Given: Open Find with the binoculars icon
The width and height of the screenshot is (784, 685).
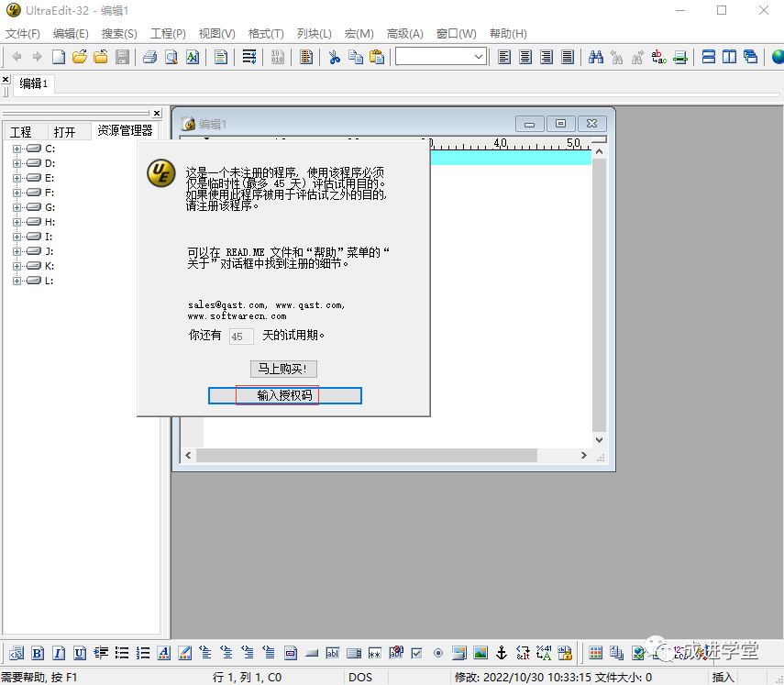Looking at the screenshot, I should 595,57.
